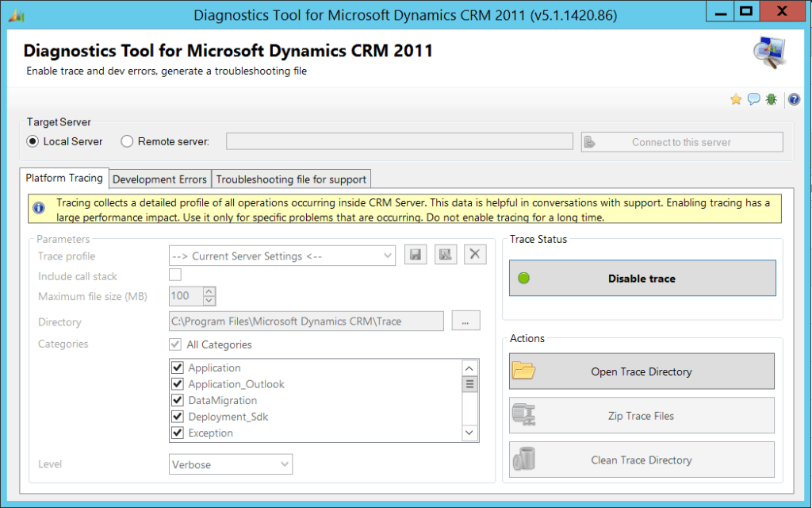Viewport: 812px width, 508px height.
Task: Click the application logo in the title bar
Action: tap(17, 16)
